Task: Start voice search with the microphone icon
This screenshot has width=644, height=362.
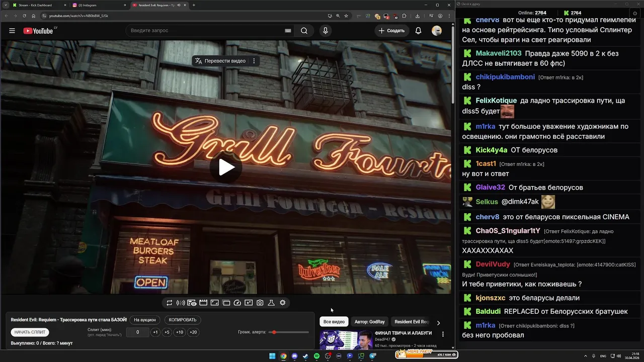Action: (x=326, y=31)
